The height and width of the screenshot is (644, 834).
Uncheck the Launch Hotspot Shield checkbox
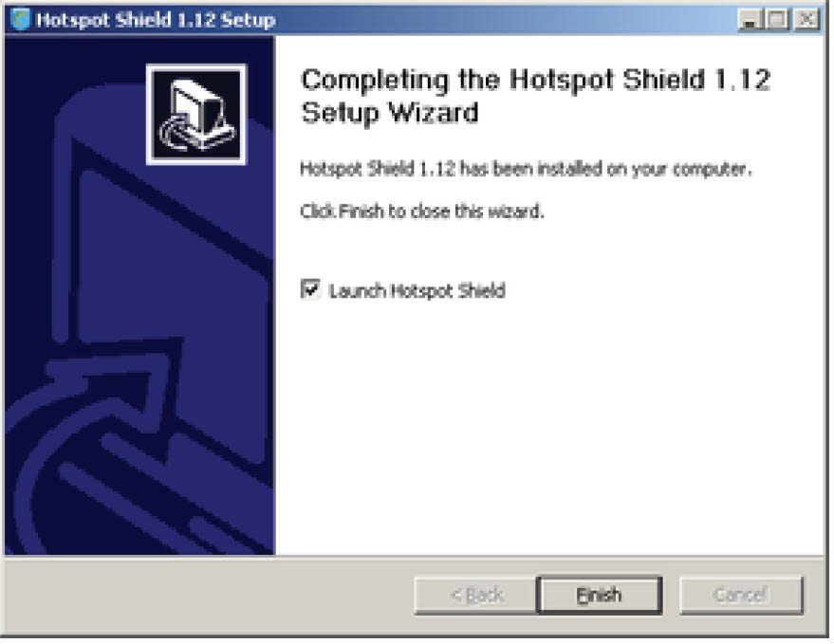click(x=310, y=289)
